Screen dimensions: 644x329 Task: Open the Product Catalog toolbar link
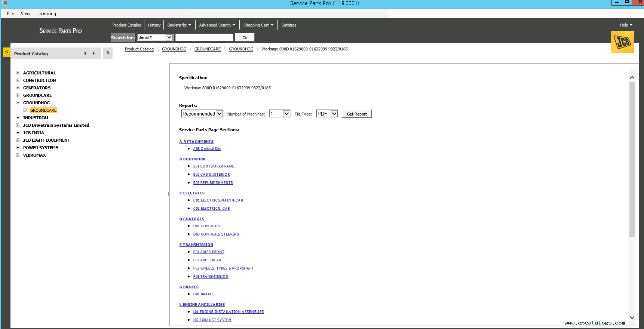[127, 25]
